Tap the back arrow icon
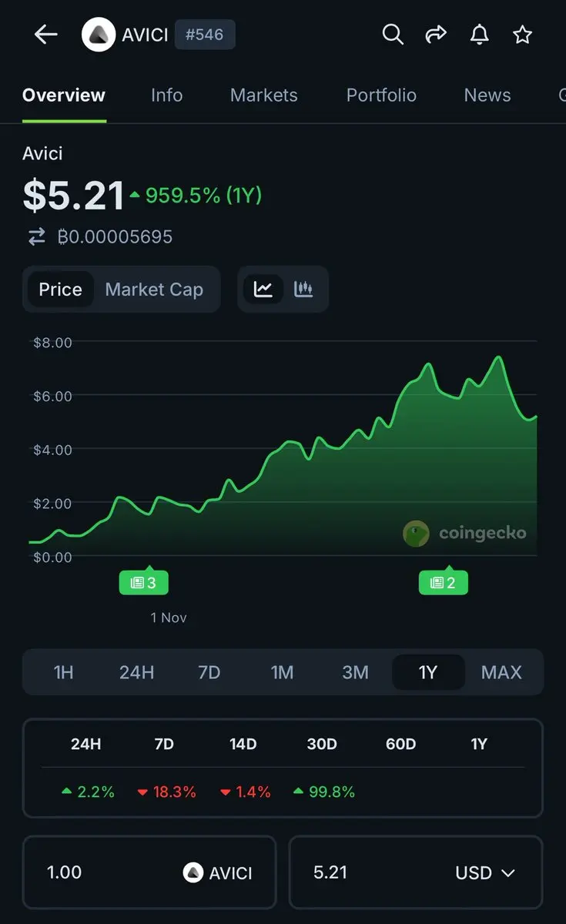This screenshot has width=566, height=924. (46, 35)
